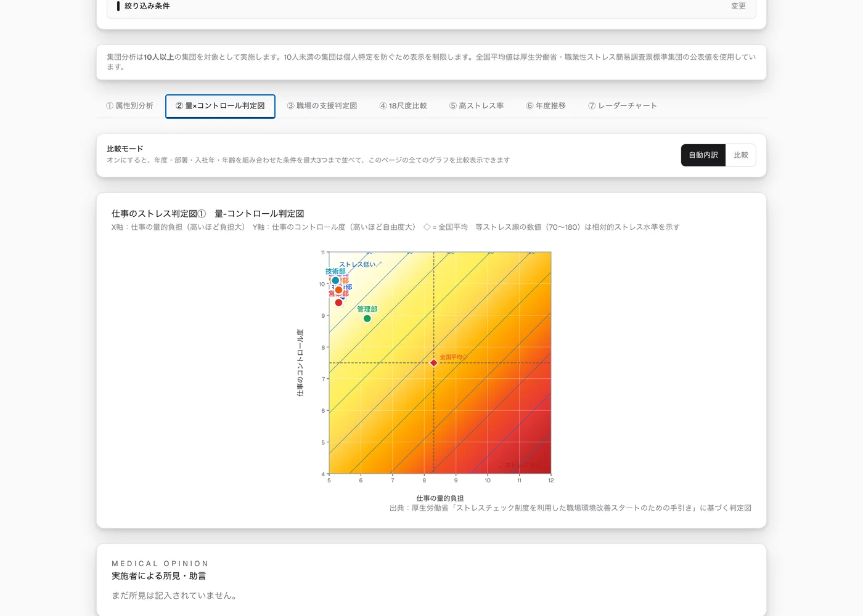Viewport: 863px width, 616px height.
Task: Select the ⑥ 年度推移 tab
Action: click(x=546, y=106)
